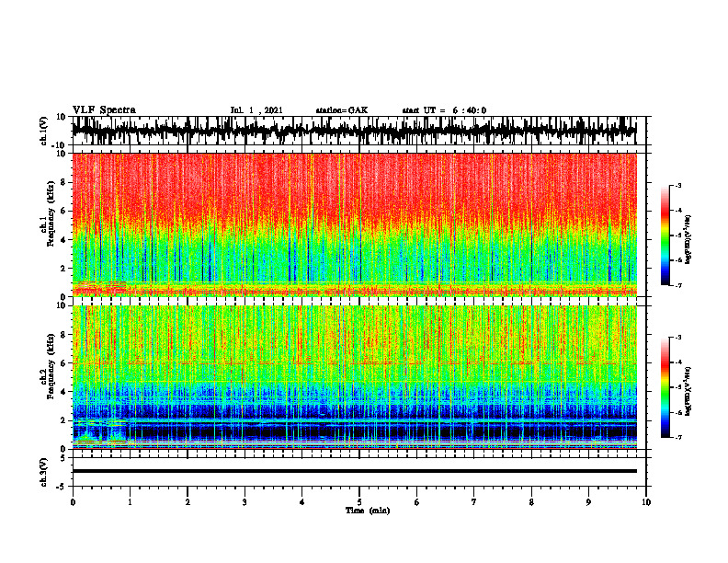
Task: Click the "10" minute tick on the time axis
Action: 646,502
